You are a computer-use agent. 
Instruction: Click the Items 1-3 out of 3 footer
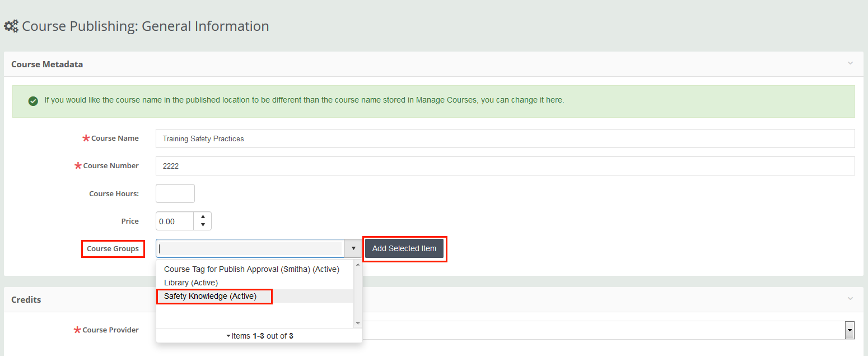(259, 336)
